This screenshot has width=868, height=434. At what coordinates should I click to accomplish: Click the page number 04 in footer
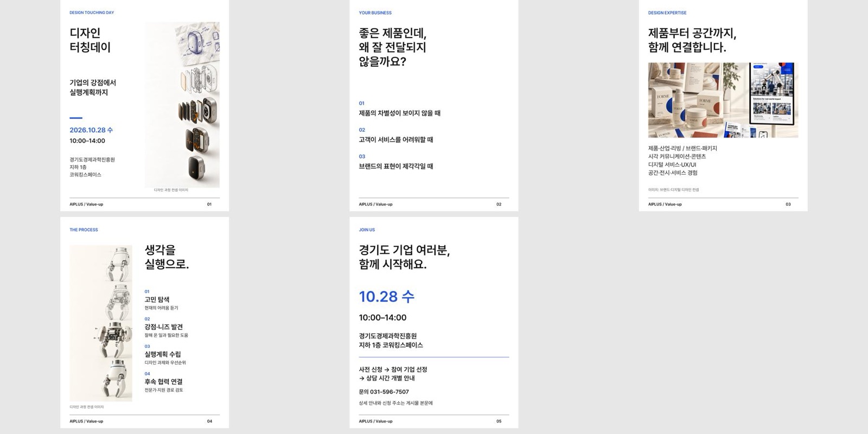(209, 422)
